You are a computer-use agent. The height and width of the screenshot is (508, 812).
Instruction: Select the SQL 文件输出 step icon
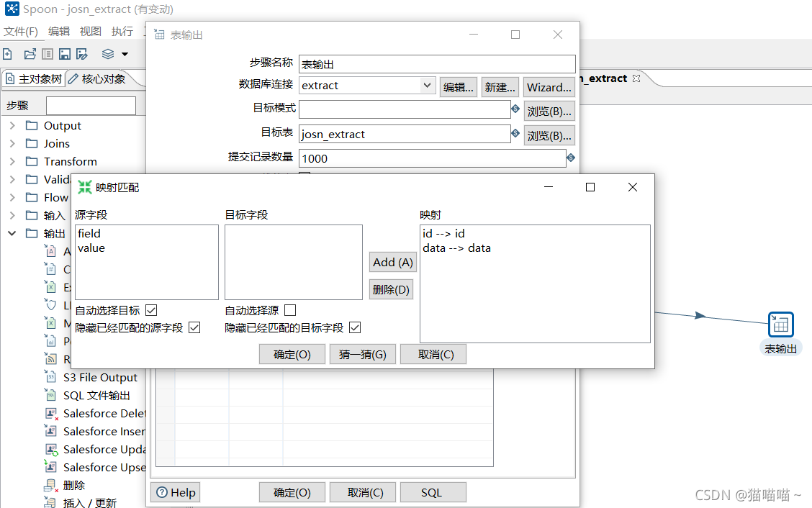[x=50, y=395]
